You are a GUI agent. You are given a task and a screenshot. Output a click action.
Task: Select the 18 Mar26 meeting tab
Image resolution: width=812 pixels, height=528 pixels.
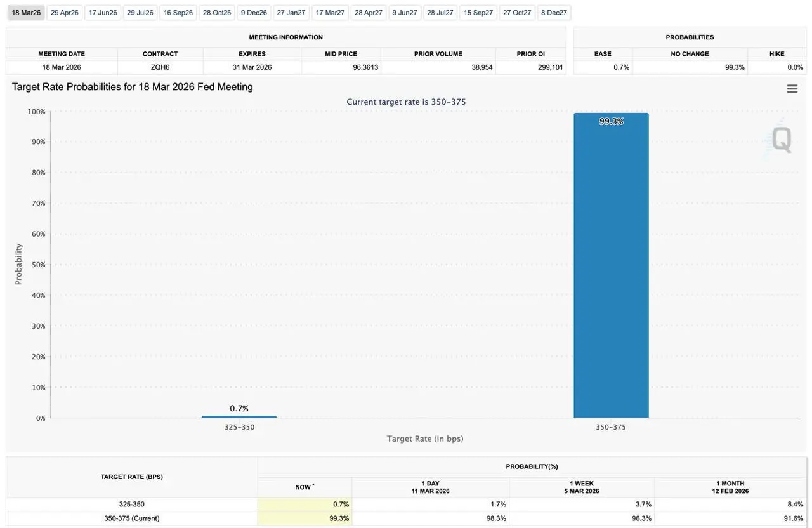(26, 13)
